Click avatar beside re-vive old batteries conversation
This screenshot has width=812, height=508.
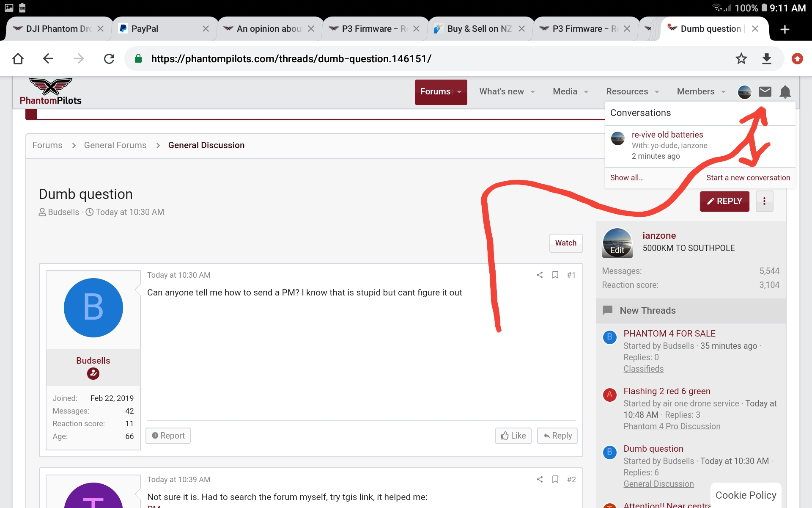[x=618, y=138]
